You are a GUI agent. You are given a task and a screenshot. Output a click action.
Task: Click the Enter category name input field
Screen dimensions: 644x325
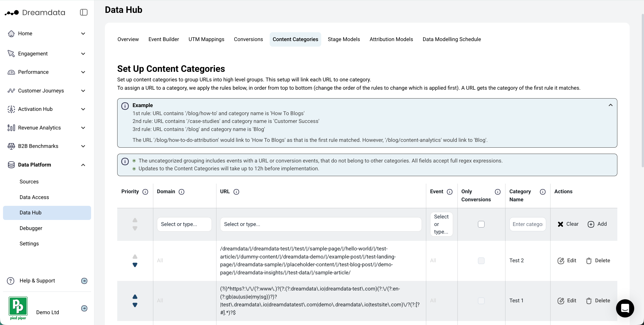coord(528,224)
